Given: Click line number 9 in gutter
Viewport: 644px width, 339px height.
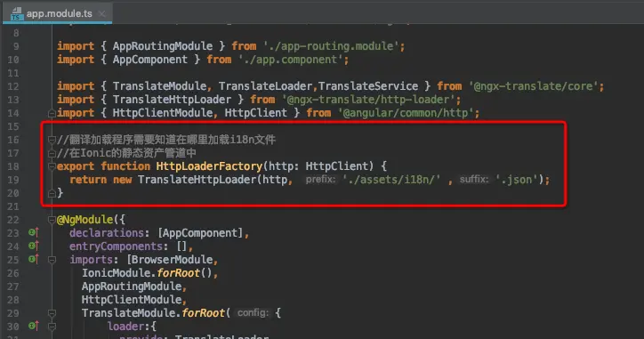Looking at the screenshot, I should pos(16,46).
